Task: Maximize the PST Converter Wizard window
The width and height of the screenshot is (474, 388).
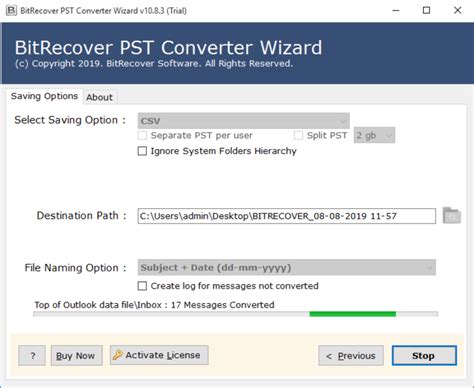Action: 426,10
